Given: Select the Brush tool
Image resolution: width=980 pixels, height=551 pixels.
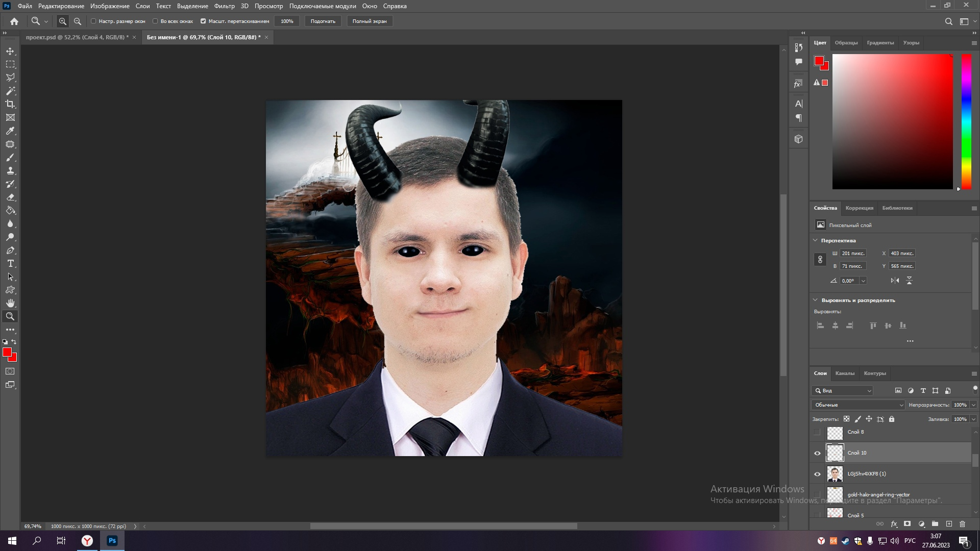Looking at the screenshot, I should coord(10,158).
